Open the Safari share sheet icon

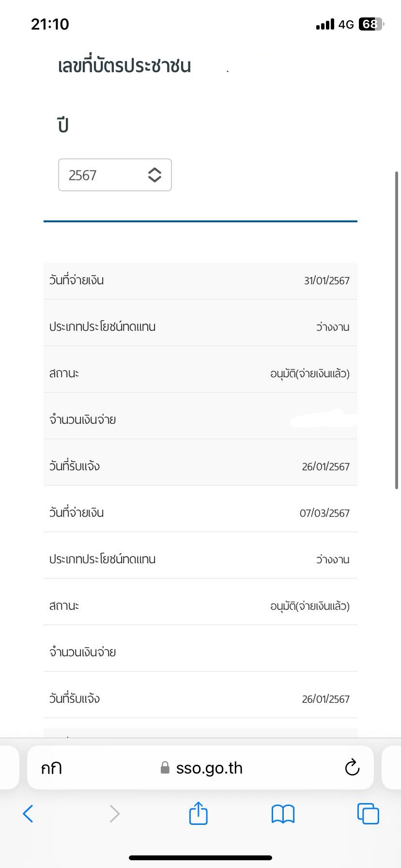click(198, 812)
